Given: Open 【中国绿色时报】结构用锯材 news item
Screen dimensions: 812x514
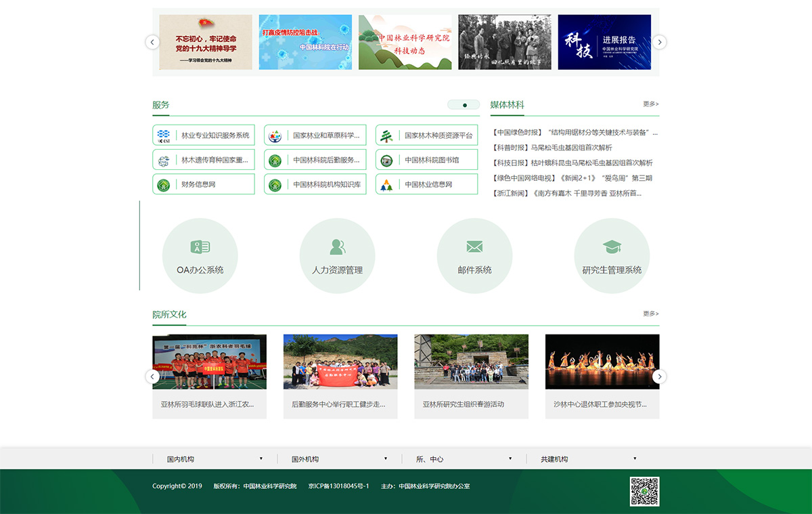Looking at the screenshot, I should pyautogui.click(x=574, y=133).
